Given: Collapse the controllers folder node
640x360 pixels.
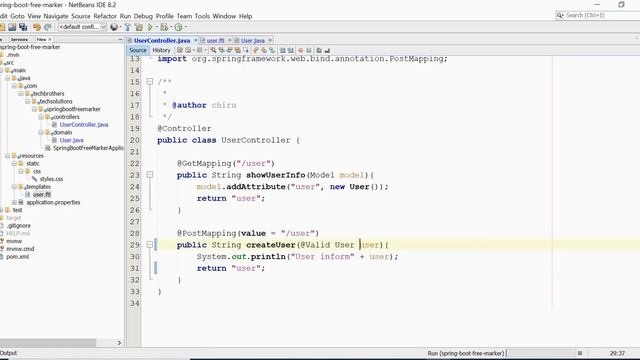Looking at the screenshot, I should pos(41,117).
